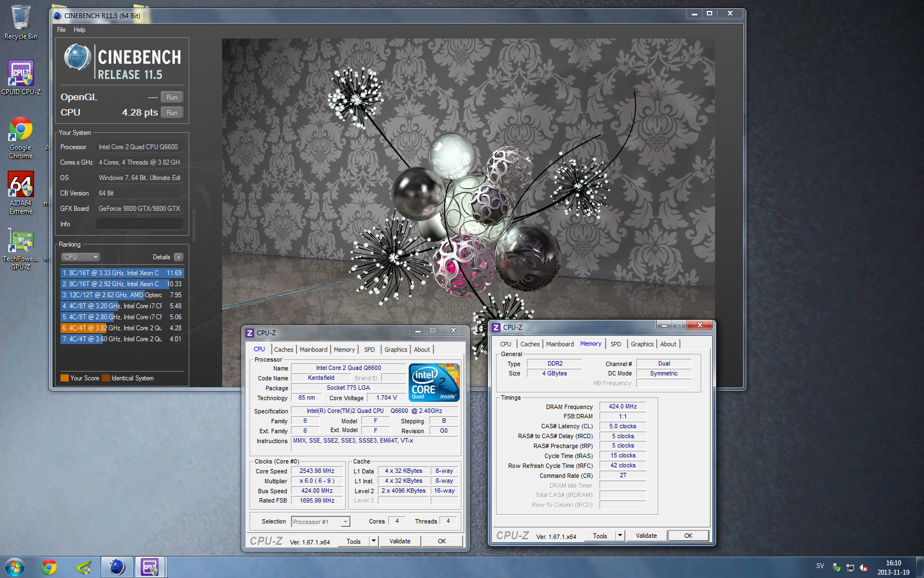Select CPU tab in Memory window
Screen dimensions: 924x578
coord(505,344)
